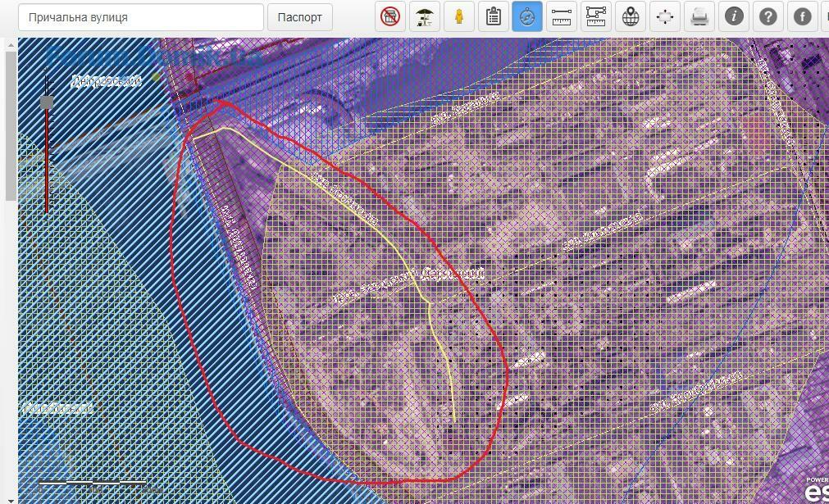Click the full extent arrows tool
The height and width of the screenshot is (504, 829).
tap(664, 17)
